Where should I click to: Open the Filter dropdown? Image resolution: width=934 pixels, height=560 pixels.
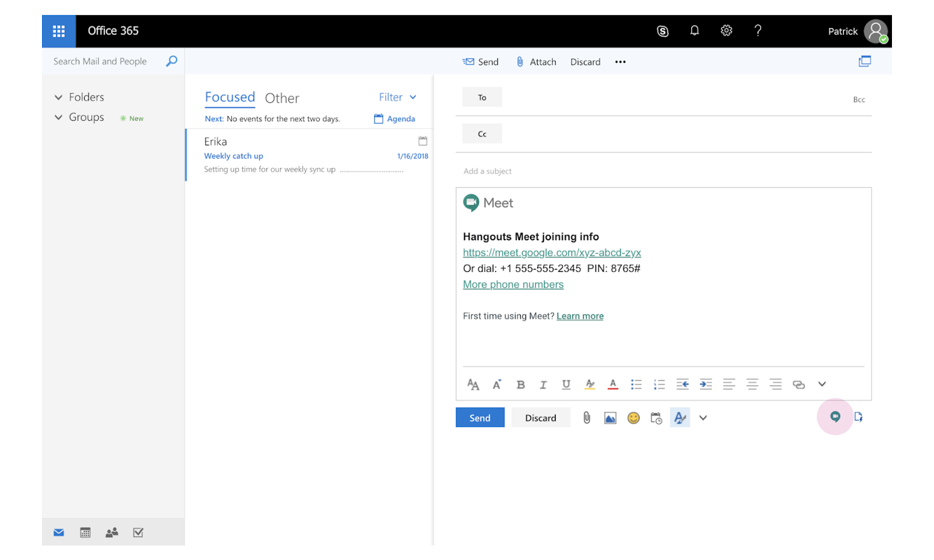398,97
